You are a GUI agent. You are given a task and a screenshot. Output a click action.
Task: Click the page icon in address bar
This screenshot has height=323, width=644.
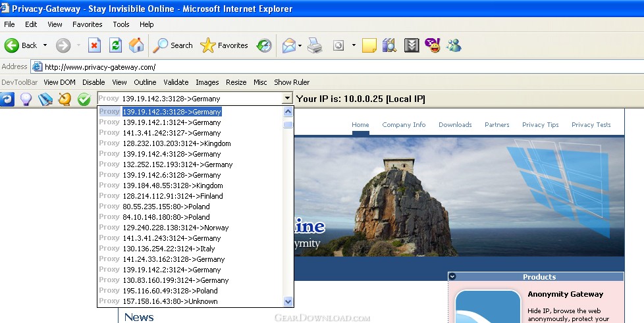click(38, 66)
